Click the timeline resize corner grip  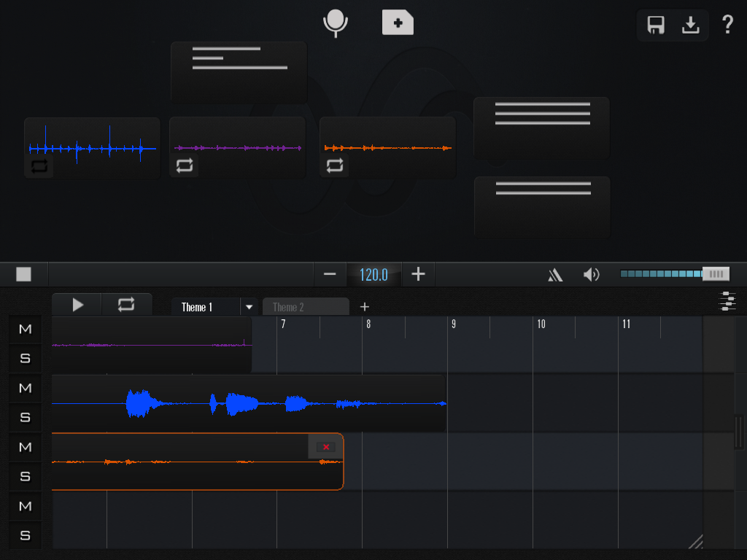(696, 542)
